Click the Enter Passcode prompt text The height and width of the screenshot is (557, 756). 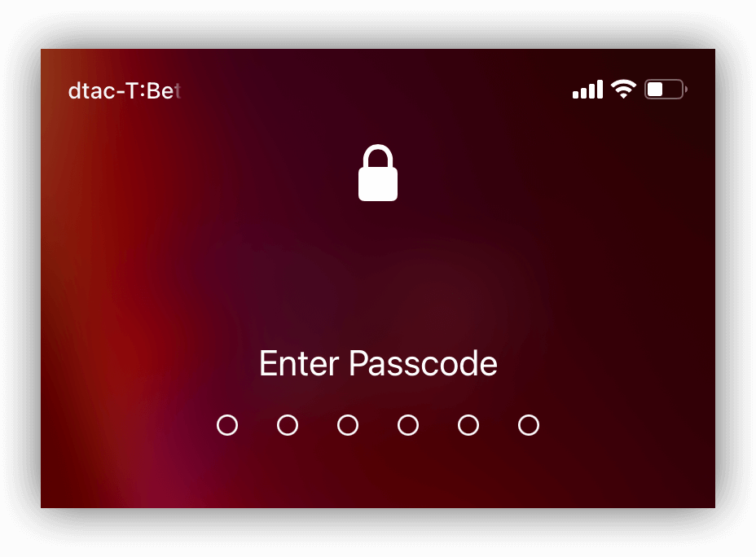click(378, 363)
